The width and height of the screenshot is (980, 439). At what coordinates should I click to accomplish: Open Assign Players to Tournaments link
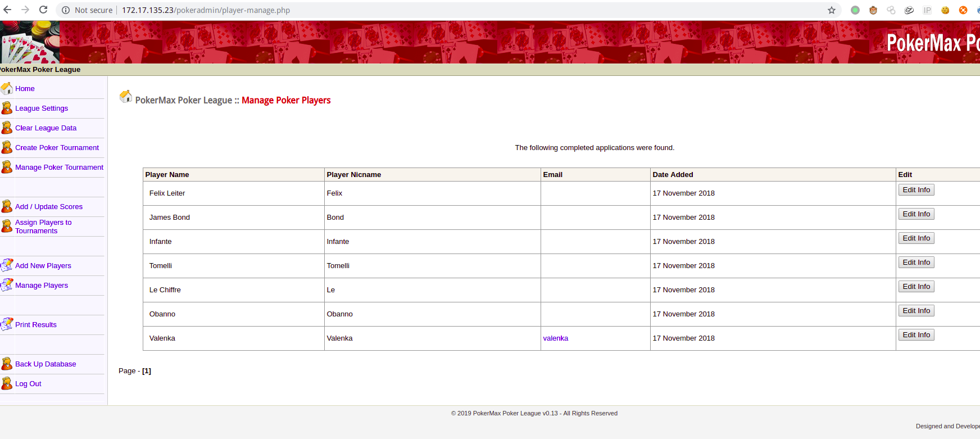pos(43,227)
